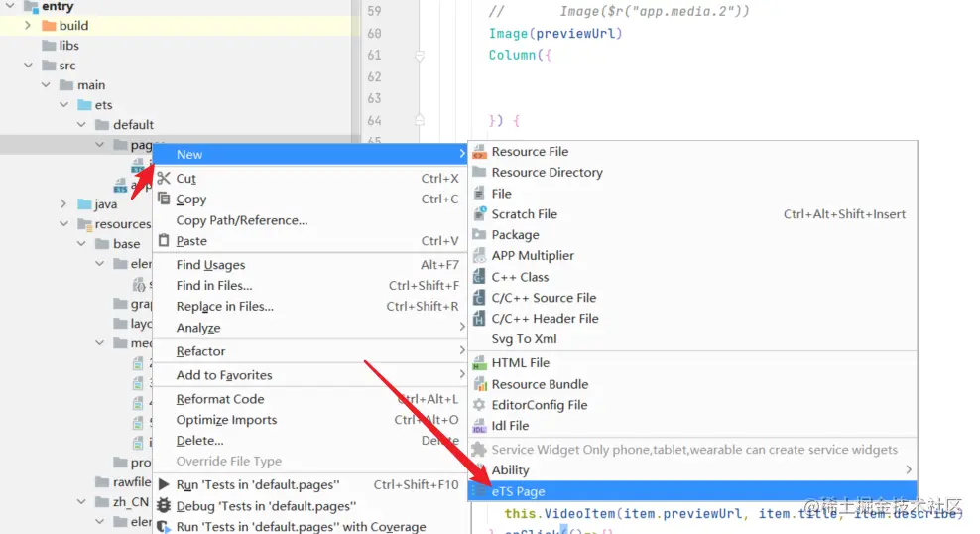Click the scissors Cut icon
This screenshot has height=534, width=980.
(164, 179)
